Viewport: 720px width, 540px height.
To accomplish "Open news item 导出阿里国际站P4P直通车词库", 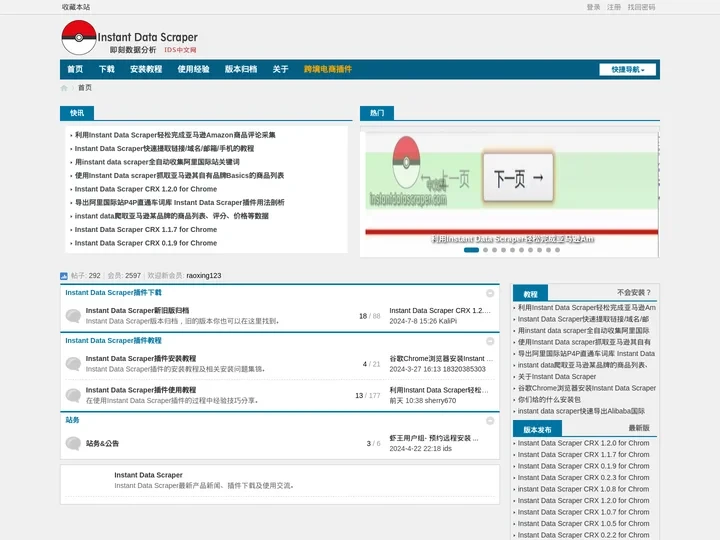I will [x=180, y=202].
